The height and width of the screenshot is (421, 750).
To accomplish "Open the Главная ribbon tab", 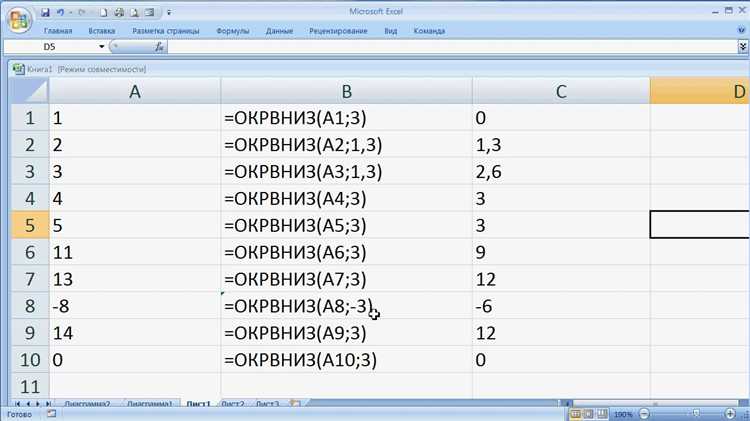I will click(x=58, y=31).
